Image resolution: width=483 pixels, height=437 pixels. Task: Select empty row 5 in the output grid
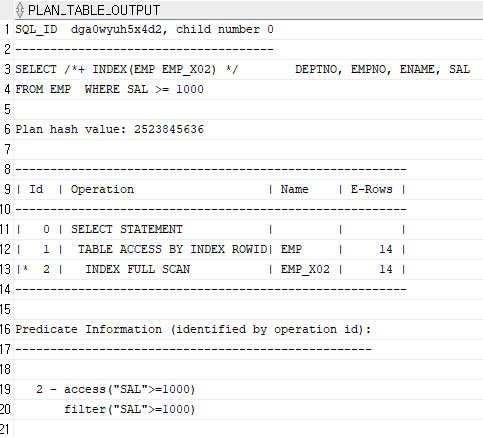248,110
